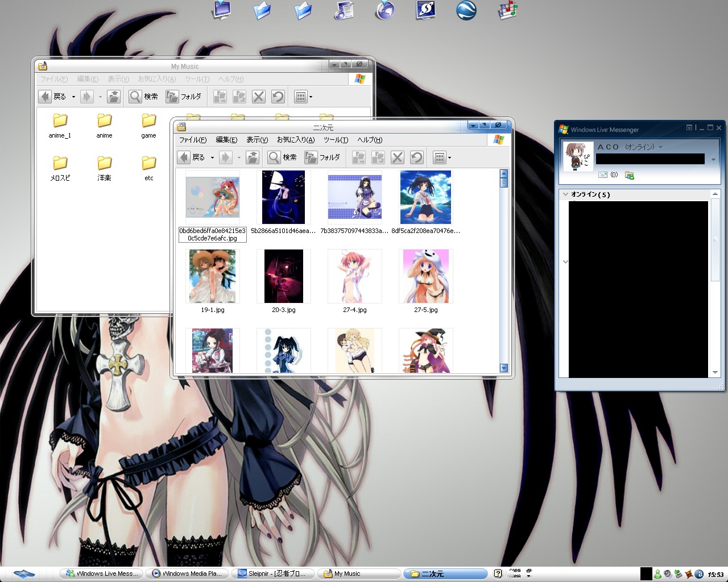Open Search (検索) in the 二次元 window
Image resolution: width=728 pixels, height=582 pixels.
point(282,157)
